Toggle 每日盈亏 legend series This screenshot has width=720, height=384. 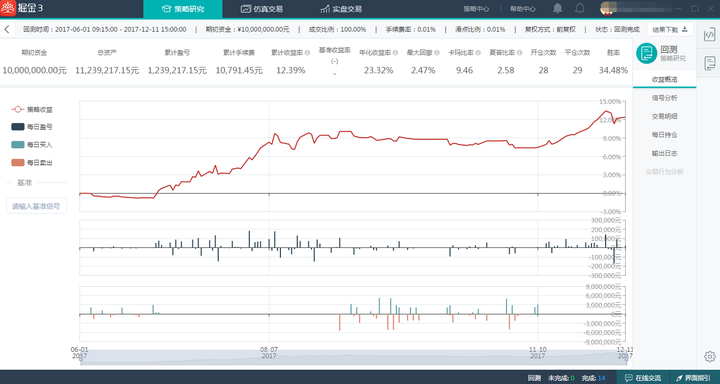point(32,127)
